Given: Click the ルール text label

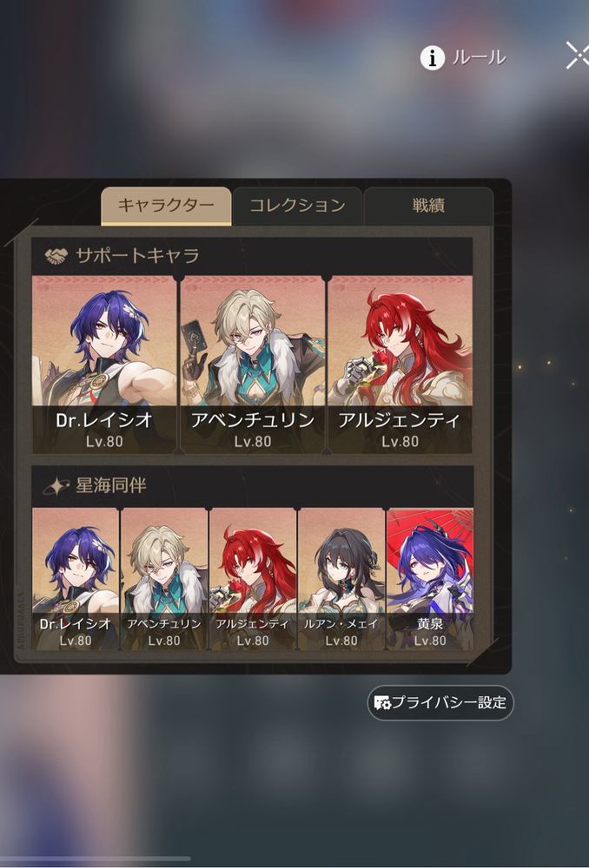Looking at the screenshot, I should (479, 57).
